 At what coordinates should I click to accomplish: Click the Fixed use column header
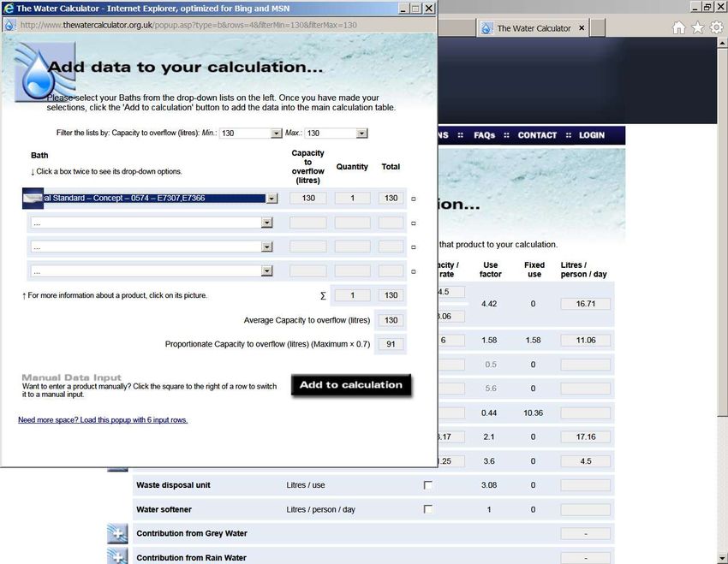click(x=534, y=270)
